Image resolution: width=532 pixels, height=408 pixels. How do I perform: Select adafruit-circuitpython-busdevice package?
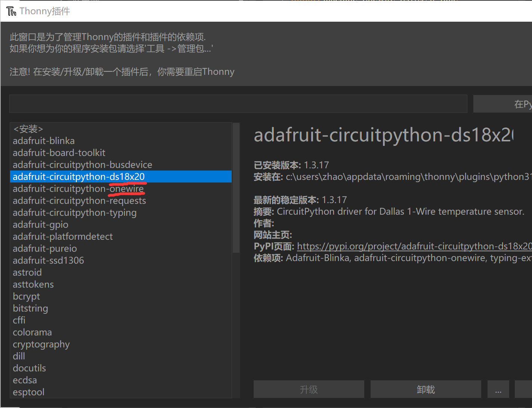tap(121, 165)
